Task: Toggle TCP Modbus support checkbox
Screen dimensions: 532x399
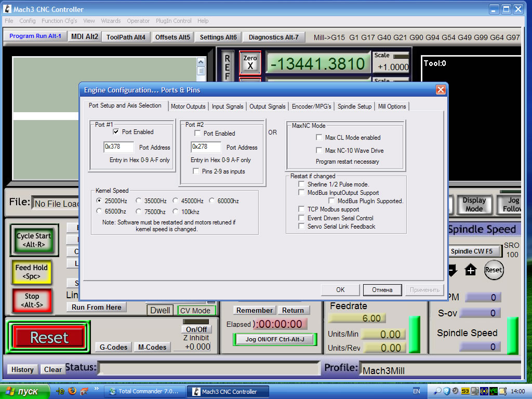Action: pos(301,209)
